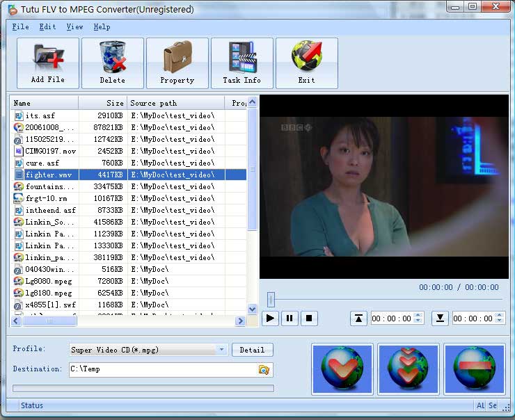Open the Help menu
The image size is (515, 420).
point(102,27)
